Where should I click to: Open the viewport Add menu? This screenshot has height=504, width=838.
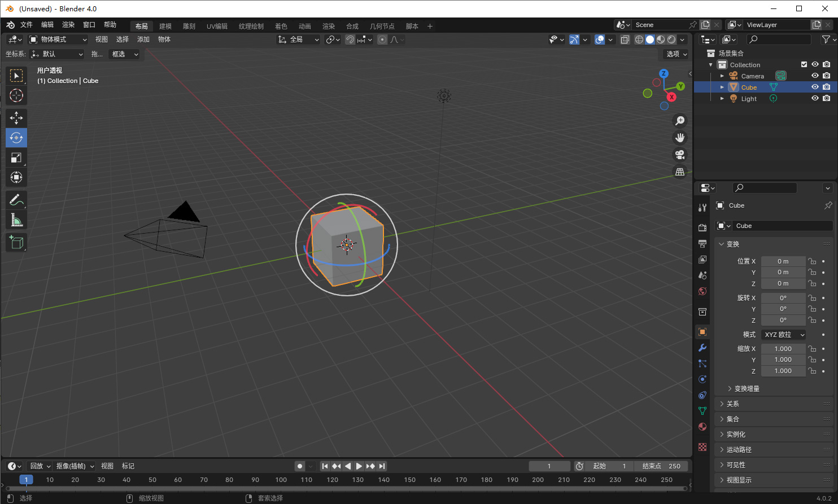pos(143,40)
